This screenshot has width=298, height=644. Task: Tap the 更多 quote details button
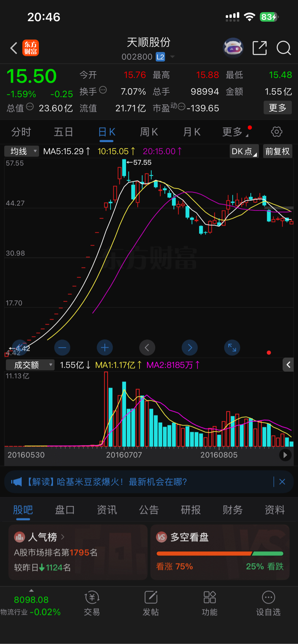click(278, 107)
